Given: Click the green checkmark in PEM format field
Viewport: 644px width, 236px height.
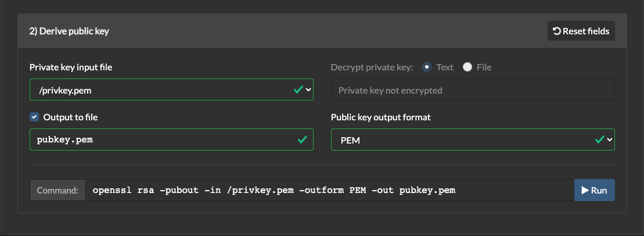Looking at the screenshot, I should [x=599, y=140].
